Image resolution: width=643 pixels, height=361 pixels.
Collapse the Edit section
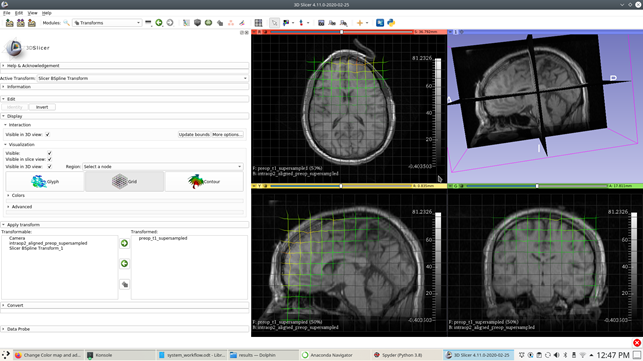(x=125, y=99)
